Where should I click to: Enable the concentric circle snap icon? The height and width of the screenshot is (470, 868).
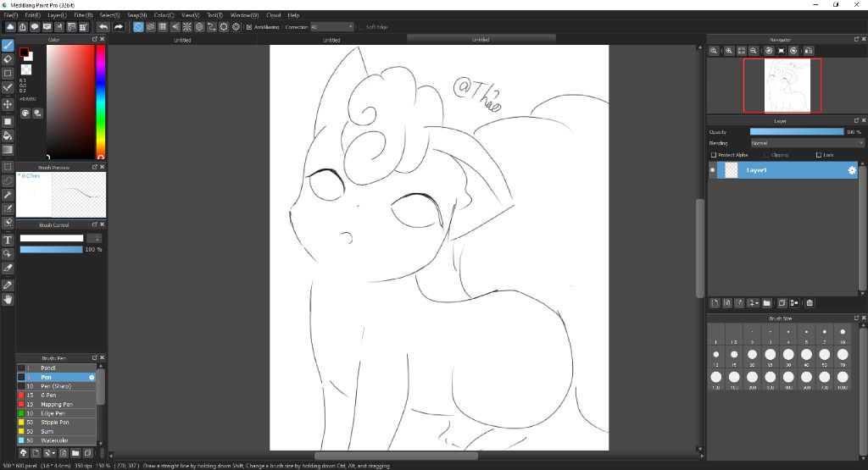(199, 26)
